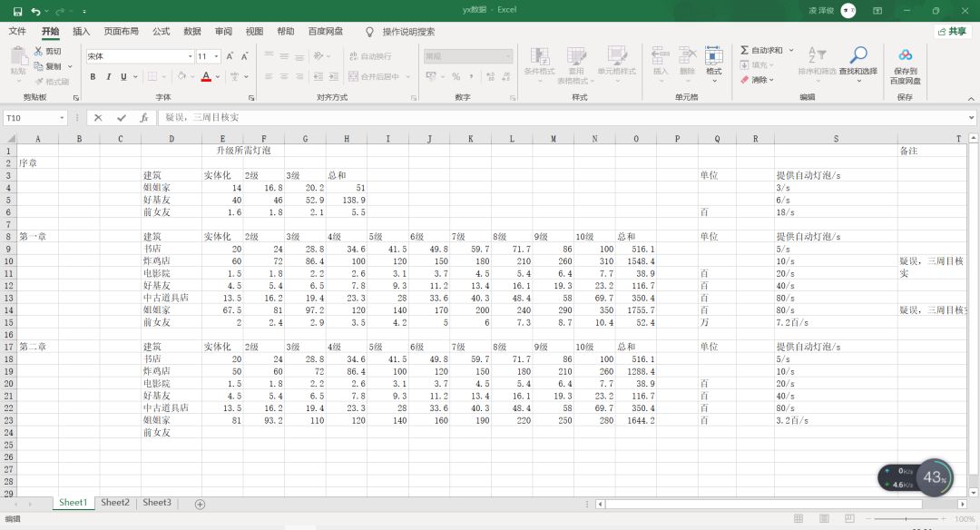Click the Paste clipboard icon
The height and width of the screenshot is (530, 980).
coord(19,57)
